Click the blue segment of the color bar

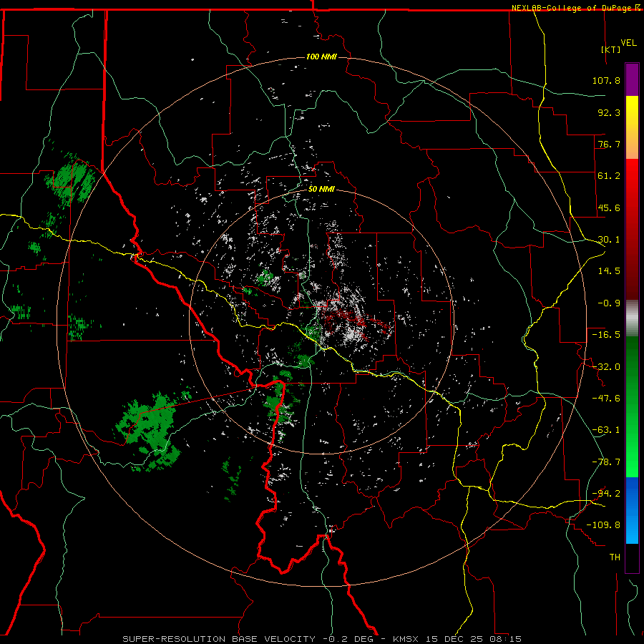[632, 510]
